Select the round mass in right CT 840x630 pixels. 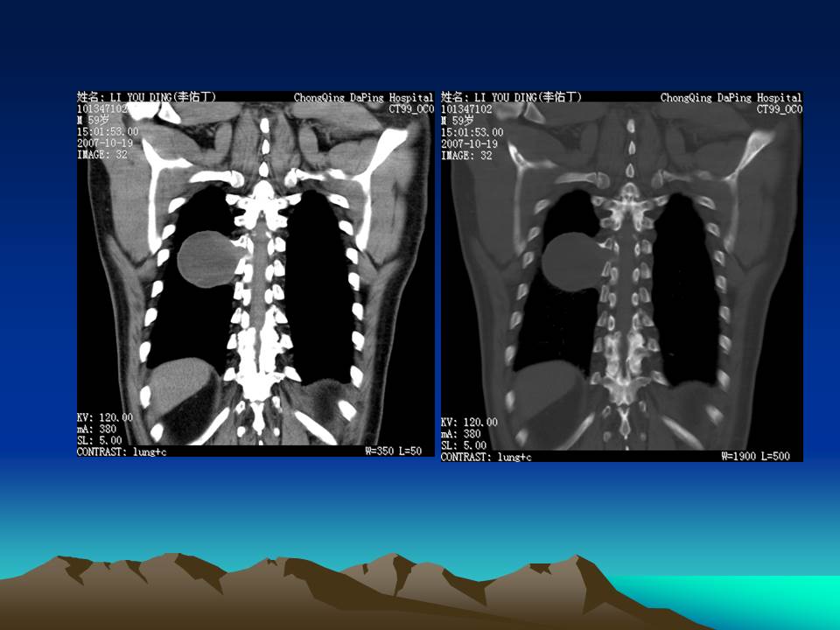tap(572, 262)
